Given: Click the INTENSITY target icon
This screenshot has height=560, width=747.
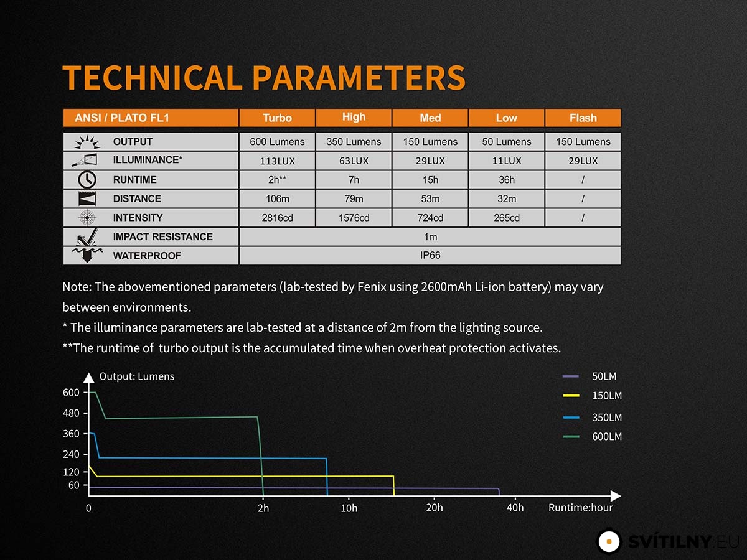Looking at the screenshot, I should 87,218.
